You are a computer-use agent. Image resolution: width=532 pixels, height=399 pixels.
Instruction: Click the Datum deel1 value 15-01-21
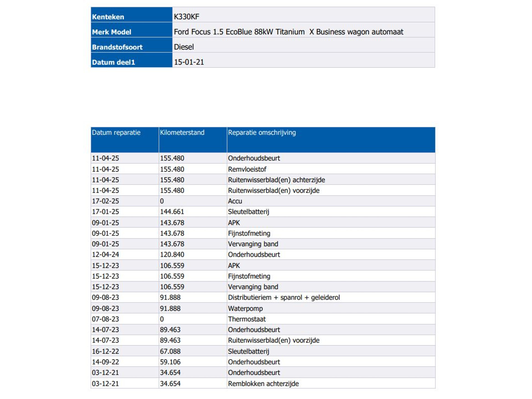189,62
